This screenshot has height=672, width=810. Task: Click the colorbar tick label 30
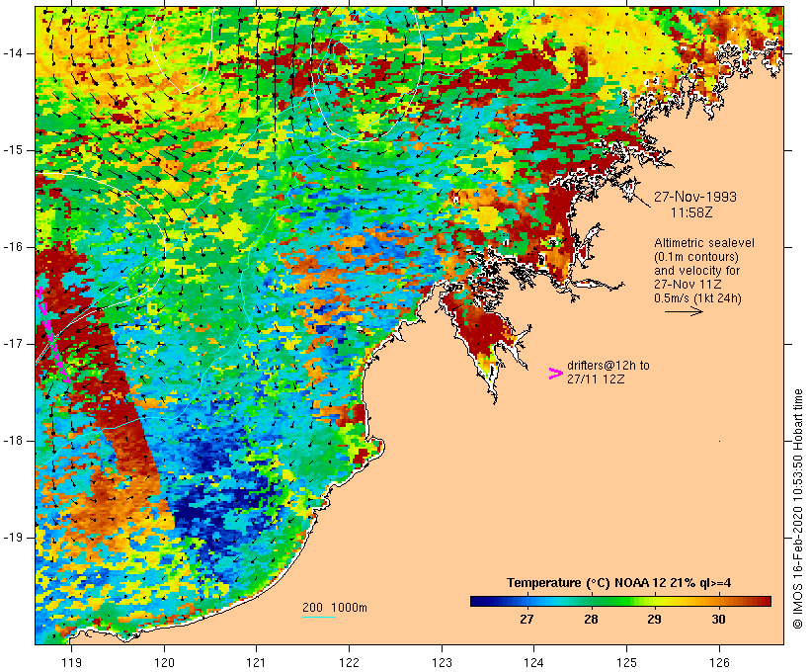click(718, 620)
